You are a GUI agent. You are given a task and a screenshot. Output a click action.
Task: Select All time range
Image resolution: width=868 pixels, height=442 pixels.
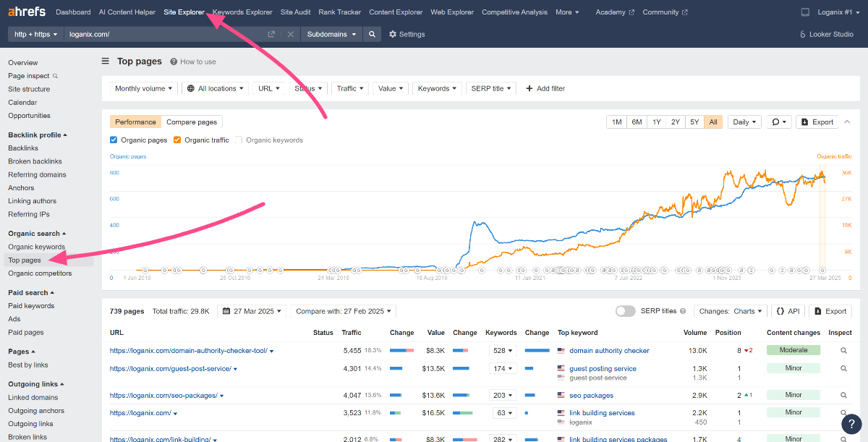(x=713, y=122)
